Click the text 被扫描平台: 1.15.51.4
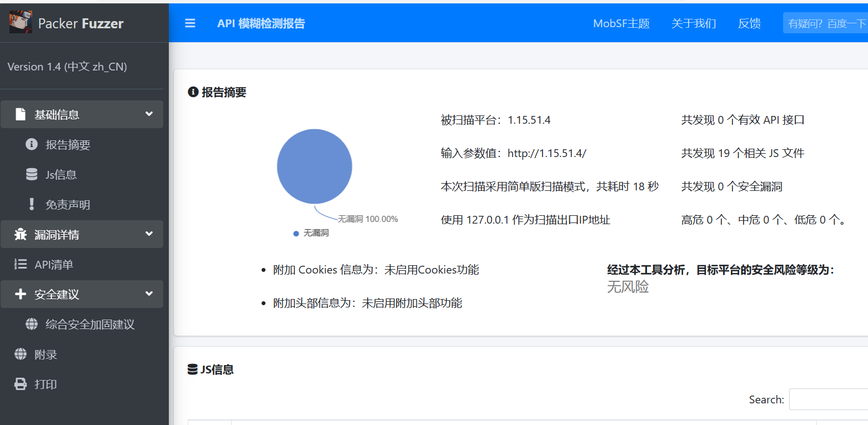This screenshot has height=425, width=868. 496,120
